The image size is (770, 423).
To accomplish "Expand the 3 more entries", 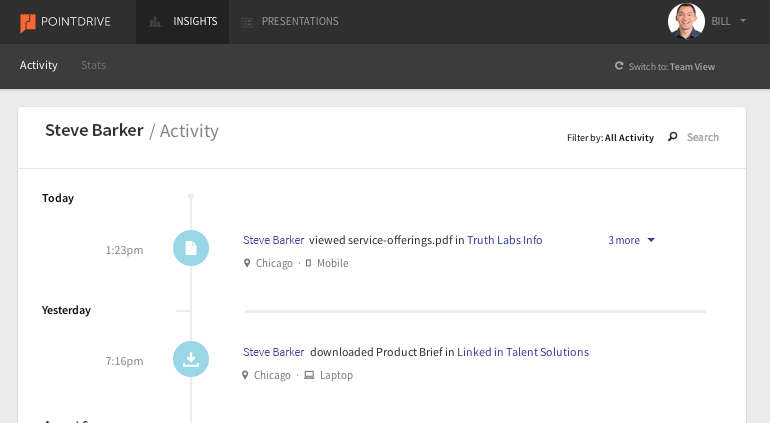I will pyautogui.click(x=632, y=240).
